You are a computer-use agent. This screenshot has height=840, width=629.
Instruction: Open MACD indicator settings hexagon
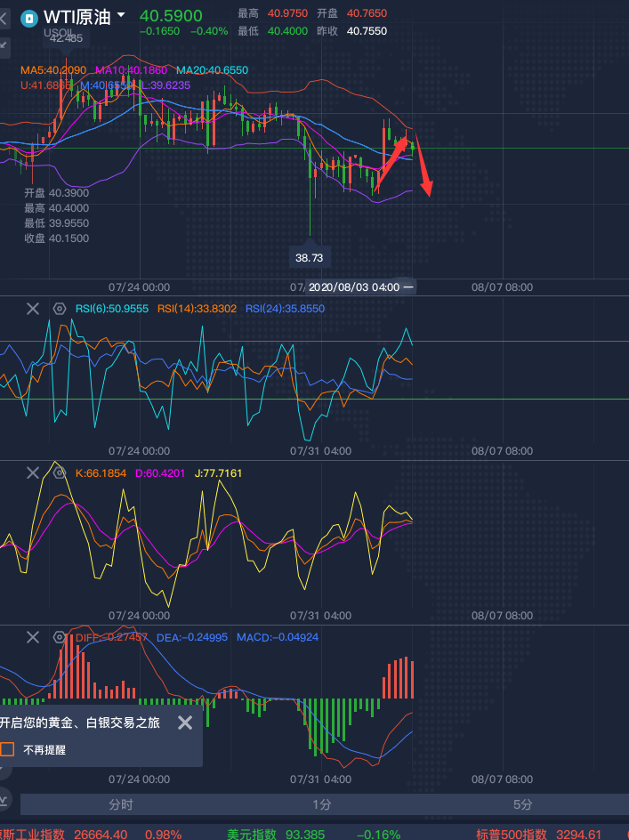tap(59, 637)
